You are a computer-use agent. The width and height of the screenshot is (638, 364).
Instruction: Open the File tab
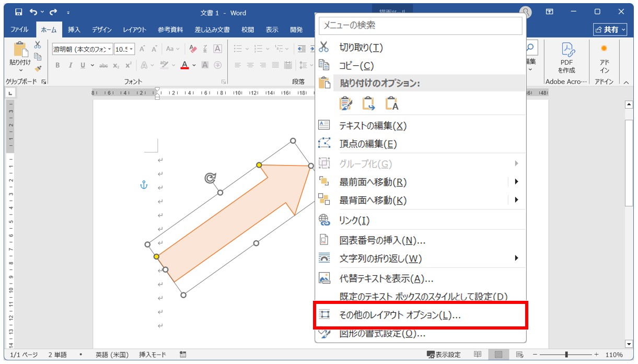(19, 30)
